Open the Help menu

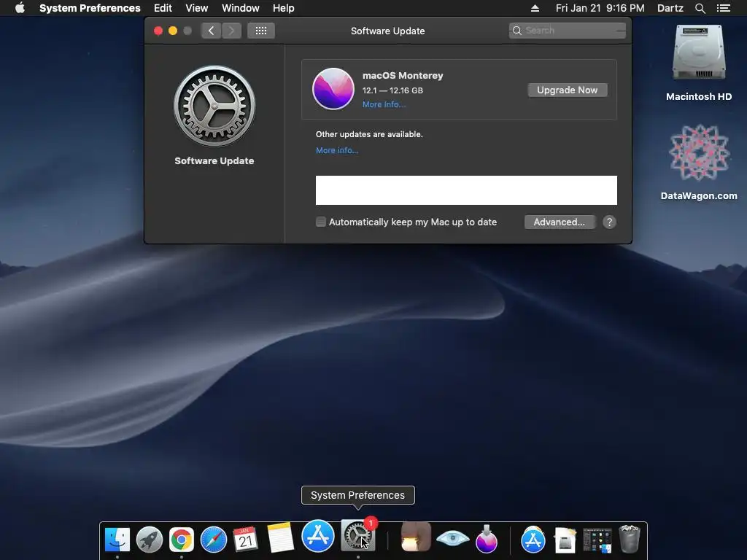point(283,8)
